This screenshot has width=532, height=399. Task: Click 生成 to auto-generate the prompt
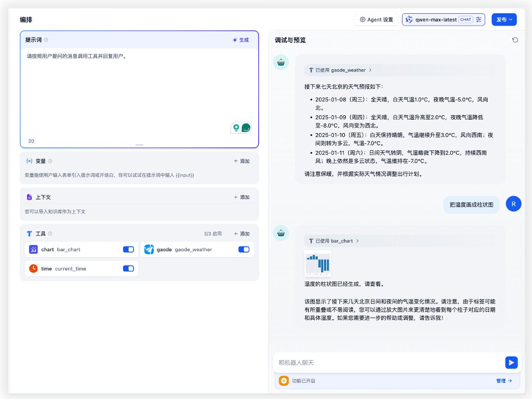[241, 40]
